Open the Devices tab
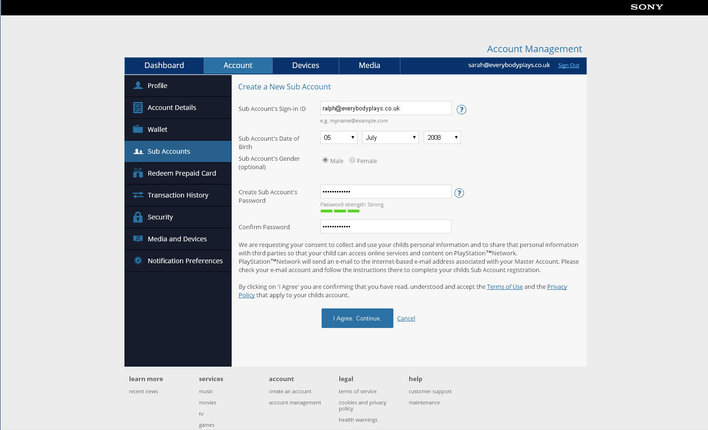Viewport: 708px width, 430px height. [305, 66]
